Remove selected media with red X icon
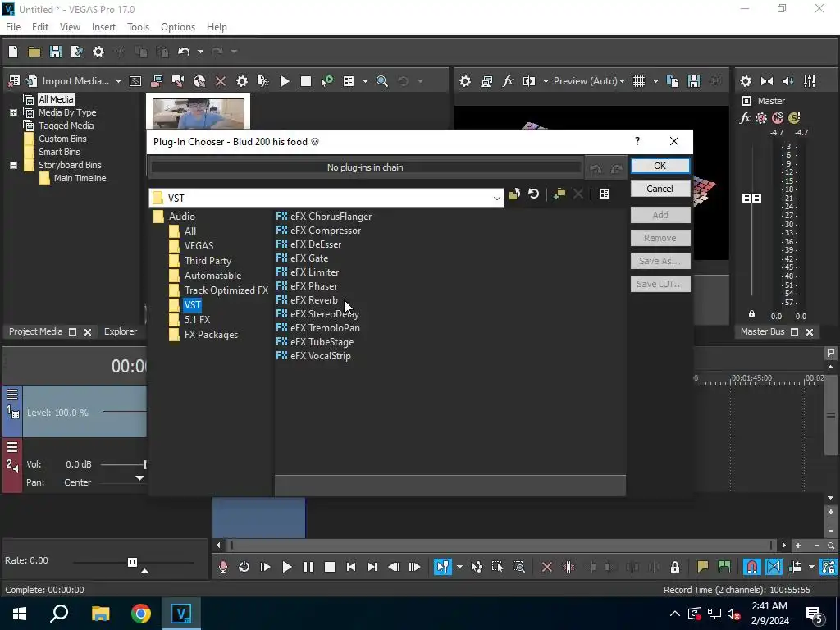This screenshot has height=630, width=840. point(220,81)
